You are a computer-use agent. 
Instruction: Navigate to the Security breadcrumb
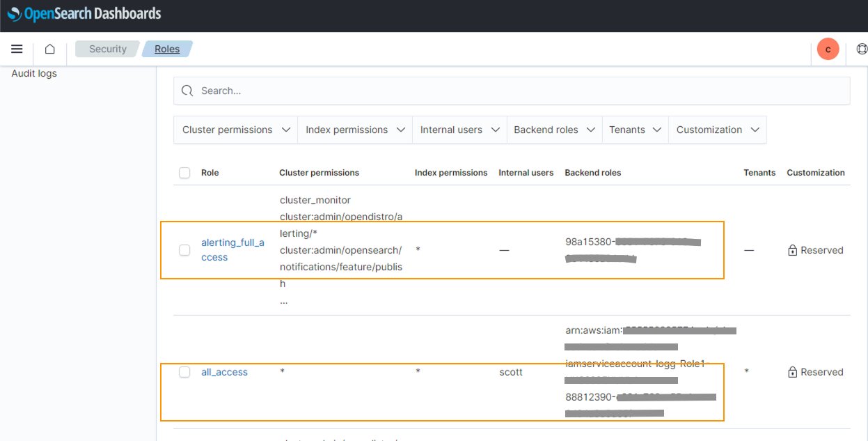108,49
